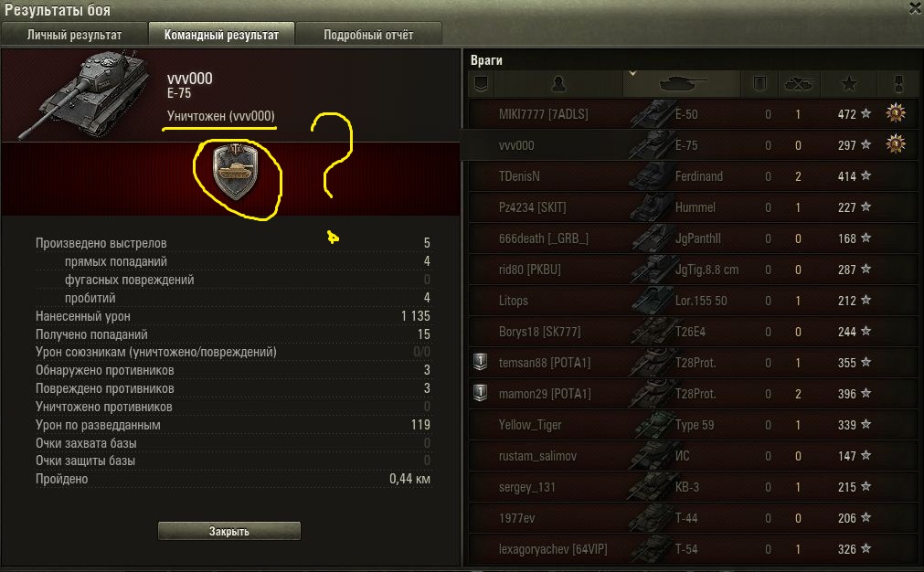Screen dimensions: 924x572
Task: Sort enemies by tank vehicle icon
Action: click(x=682, y=84)
